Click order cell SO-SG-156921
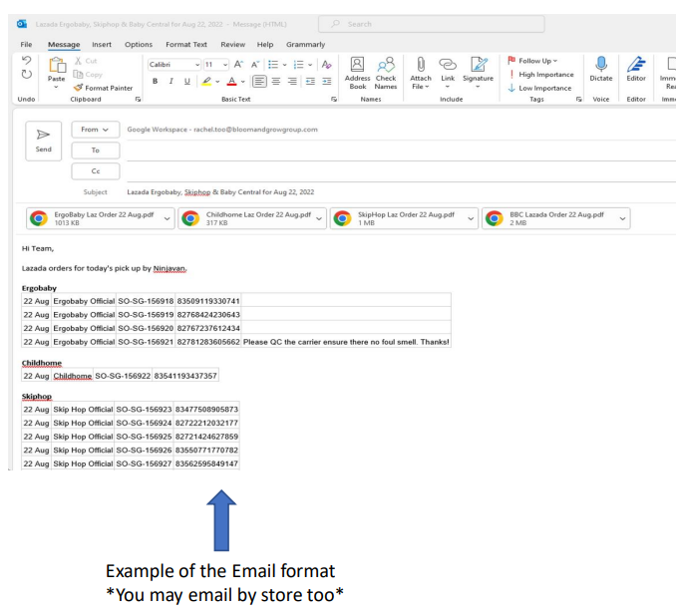 (146, 342)
